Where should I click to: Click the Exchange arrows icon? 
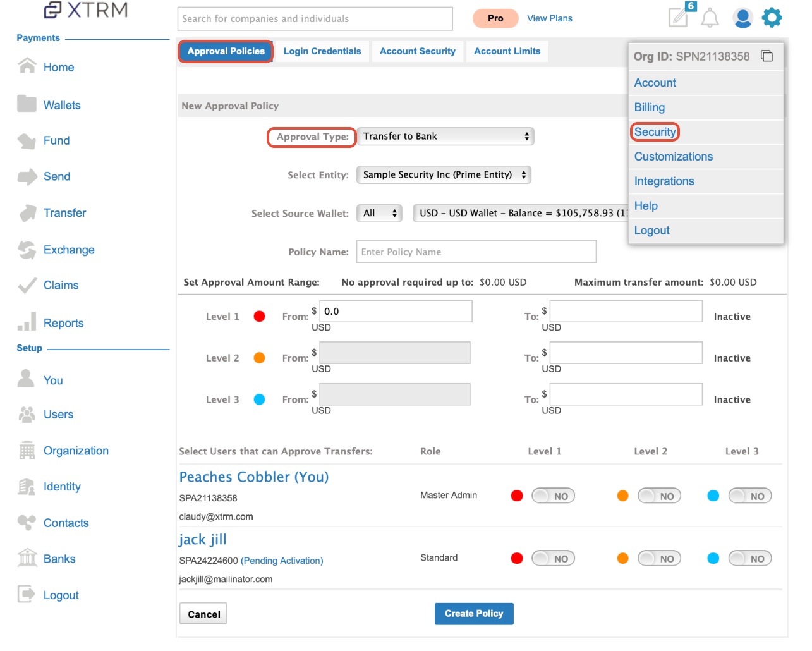27,250
